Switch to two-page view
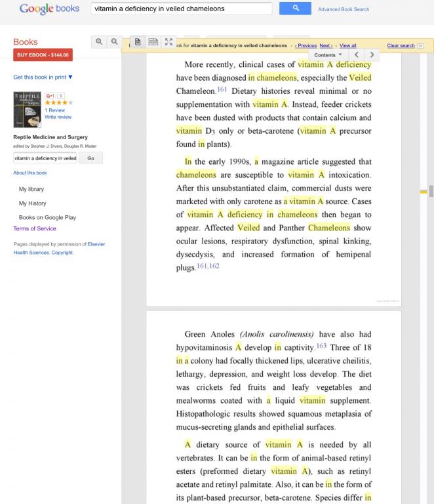The height and width of the screenshot is (504, 434). 153,42
